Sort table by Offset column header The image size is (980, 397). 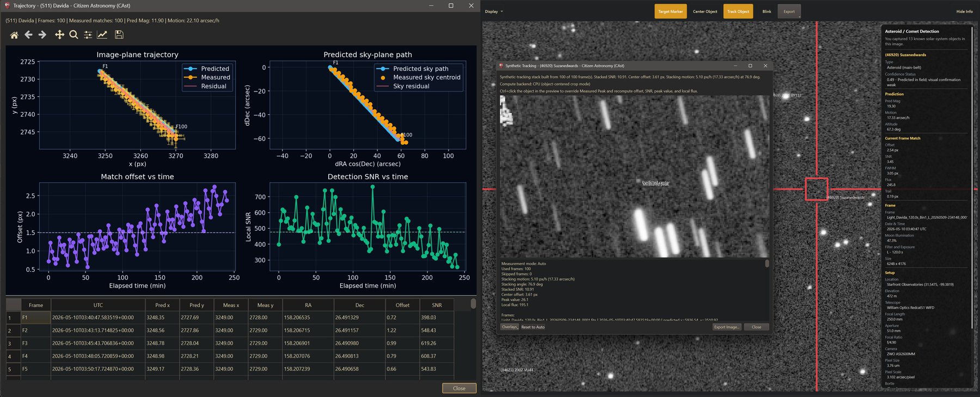402,305
